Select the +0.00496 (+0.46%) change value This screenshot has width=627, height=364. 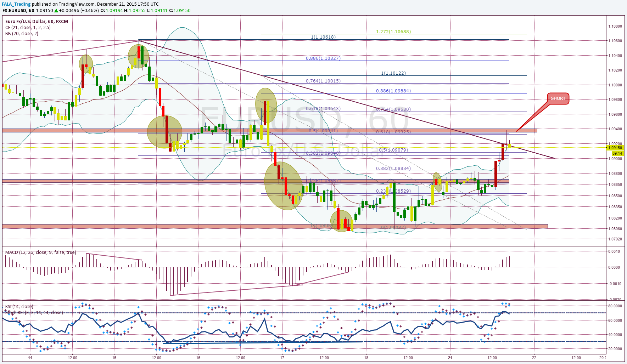coord(79,10)
